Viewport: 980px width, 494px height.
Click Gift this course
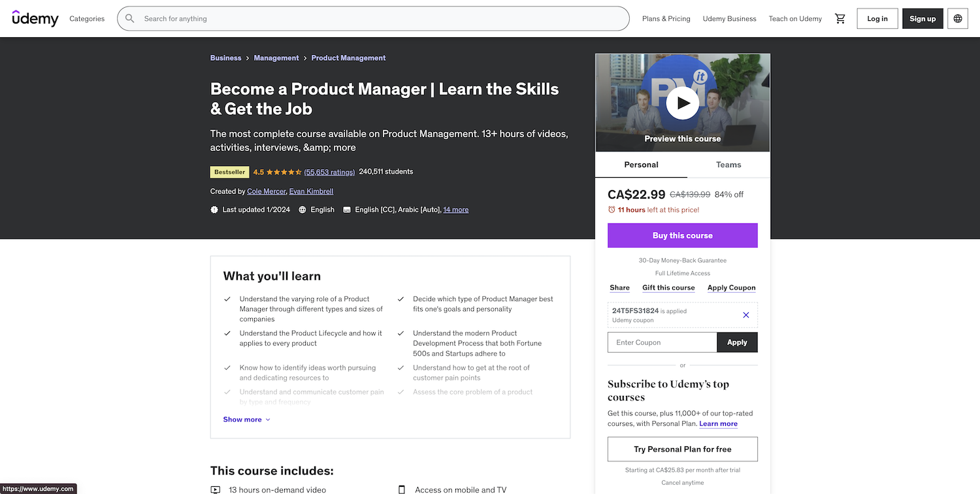tap(668, 288)
